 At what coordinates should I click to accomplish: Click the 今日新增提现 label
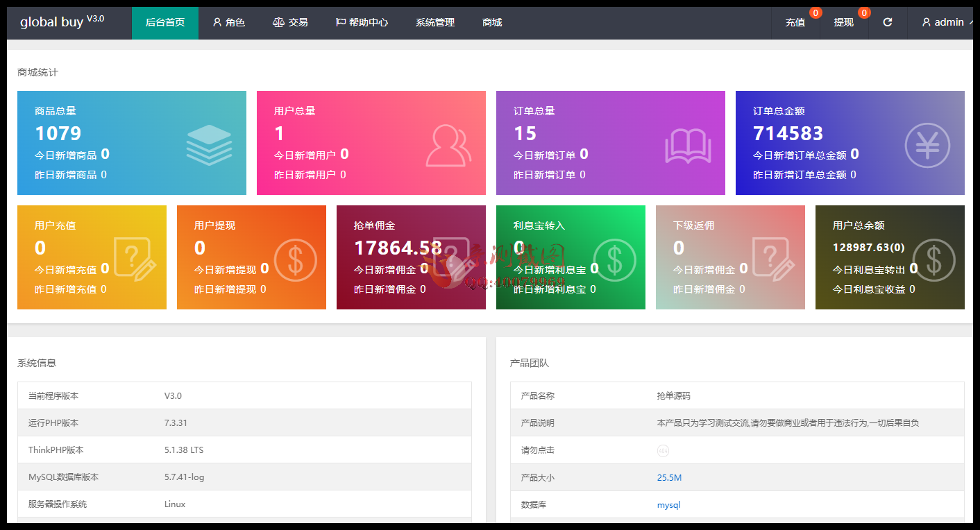pos(226,270)
